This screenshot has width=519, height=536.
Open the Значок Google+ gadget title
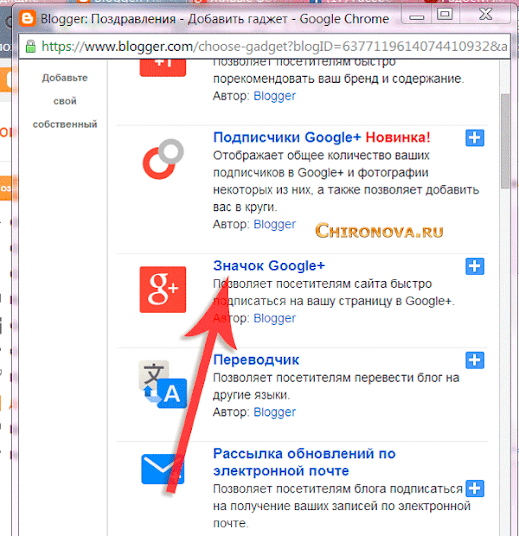pyautogui.click(x=269, y=266)
